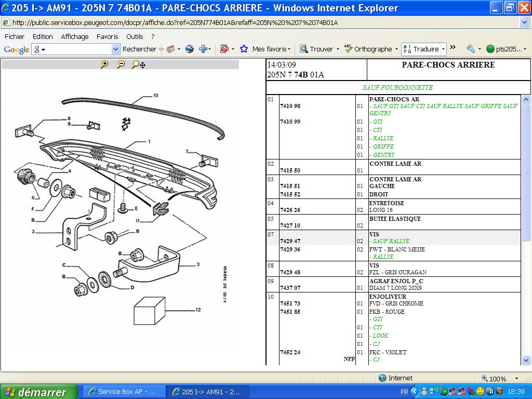Click the zoom out magnifier above diagram

pos(121,64)
